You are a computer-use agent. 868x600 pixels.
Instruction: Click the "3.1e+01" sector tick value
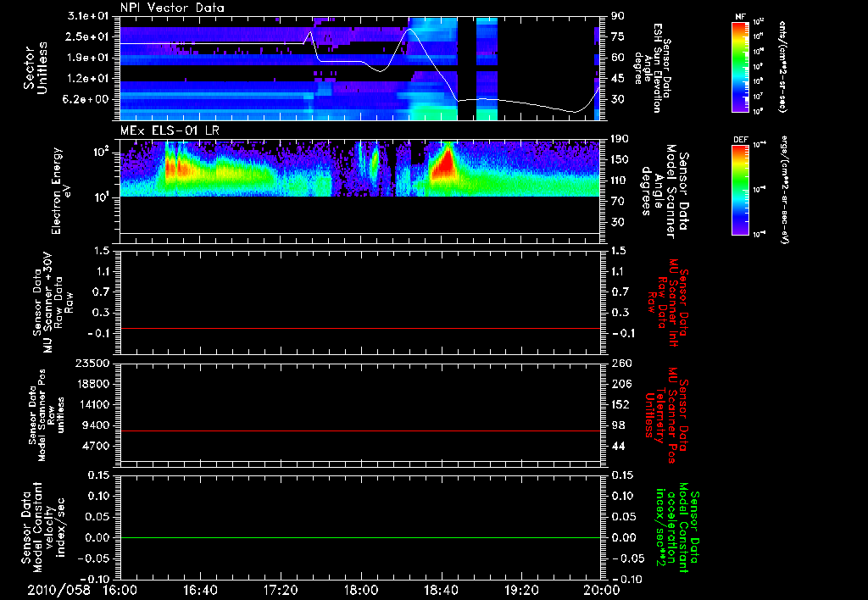point(87,16)
